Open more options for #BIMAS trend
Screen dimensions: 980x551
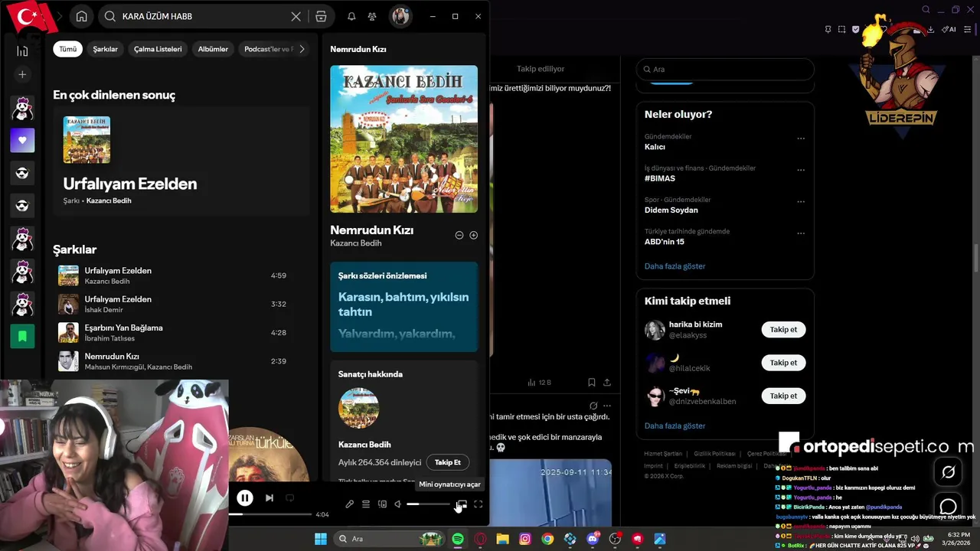click(x=801, y=170)
